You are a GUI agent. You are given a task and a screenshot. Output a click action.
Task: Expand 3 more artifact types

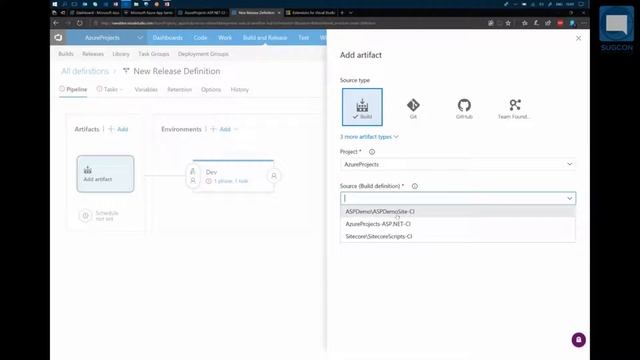point(369,137)
